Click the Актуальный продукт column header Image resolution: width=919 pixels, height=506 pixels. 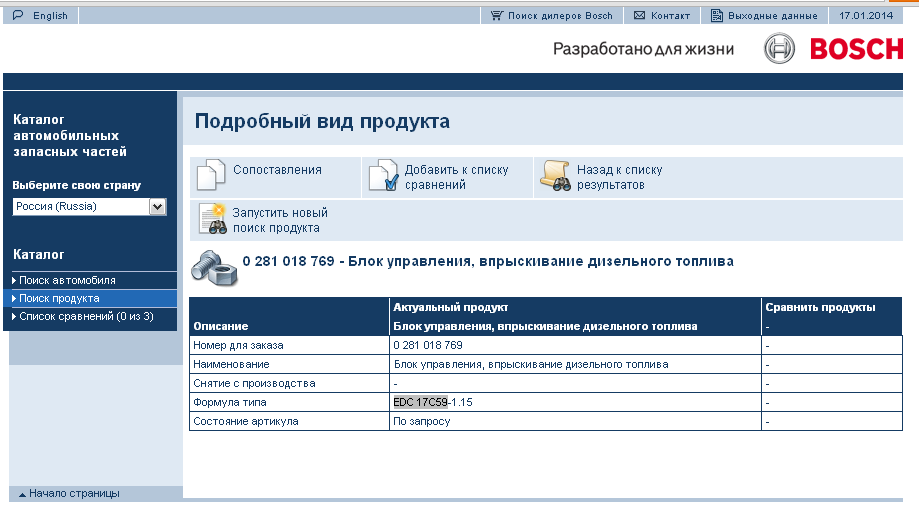click(451, 307)
